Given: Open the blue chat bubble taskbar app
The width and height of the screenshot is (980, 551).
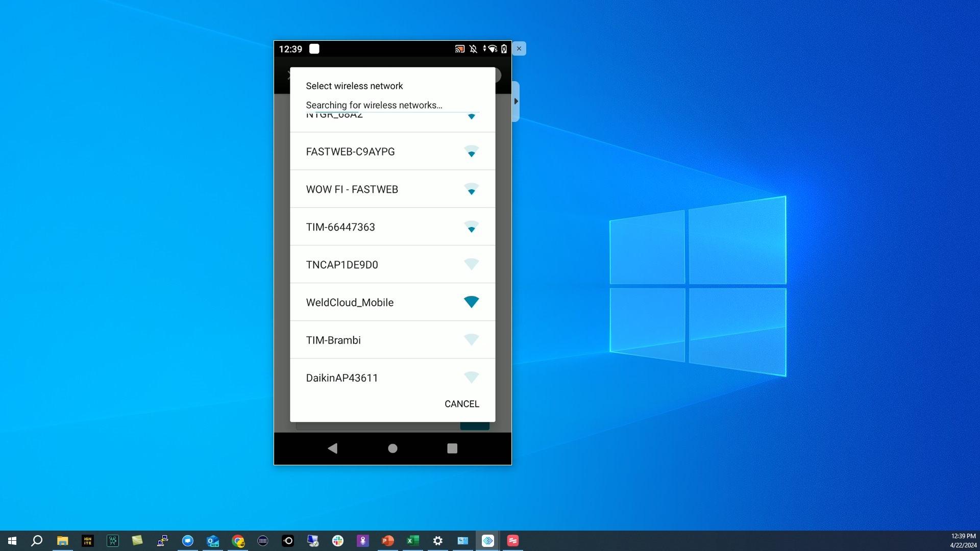Looking at the screenshot, I should pos(187,541).
